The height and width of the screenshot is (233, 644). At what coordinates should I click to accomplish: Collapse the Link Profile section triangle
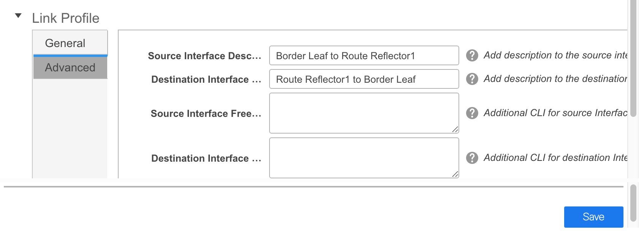pyautogui.click(x=18, y=16)
